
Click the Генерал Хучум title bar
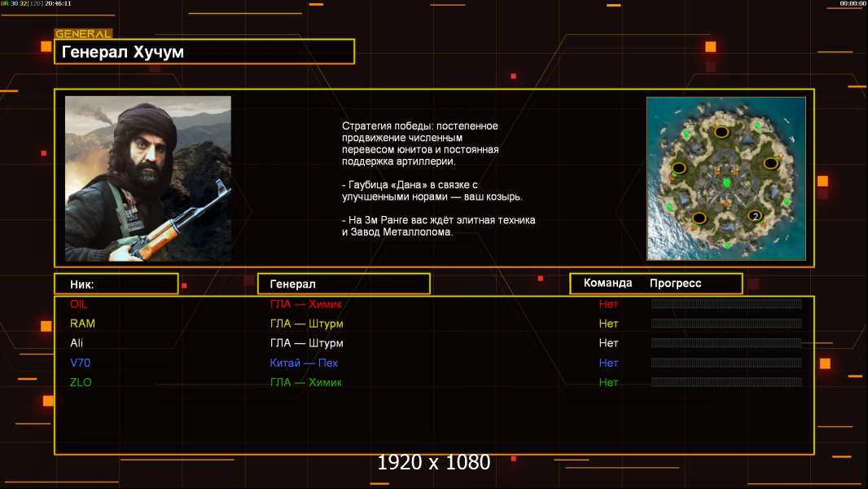tap(204, 51)
